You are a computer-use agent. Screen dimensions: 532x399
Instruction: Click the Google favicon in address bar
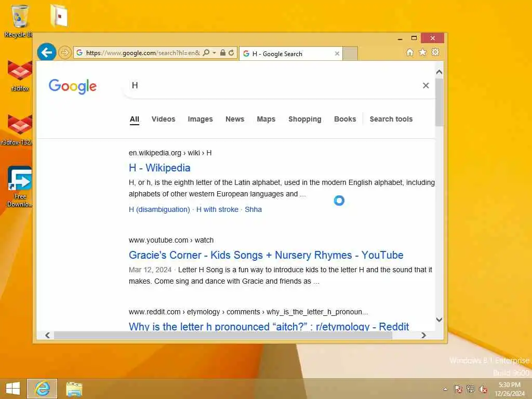pyautogui.click(x=79, y=52)
